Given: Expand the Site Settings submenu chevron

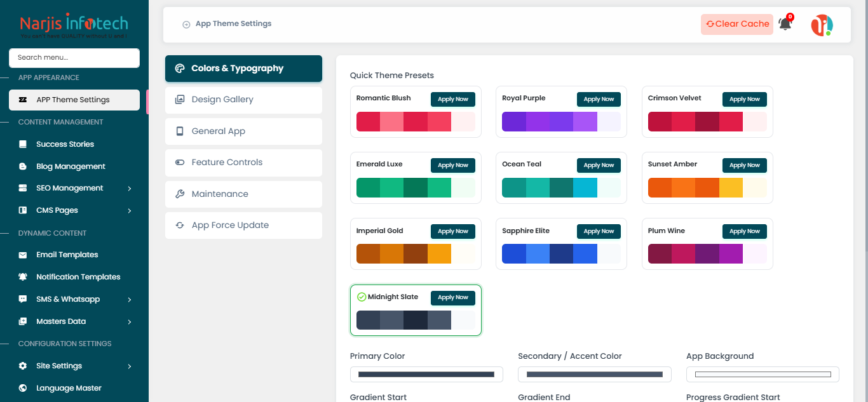Looking at the screenshot, I should 130,366.
